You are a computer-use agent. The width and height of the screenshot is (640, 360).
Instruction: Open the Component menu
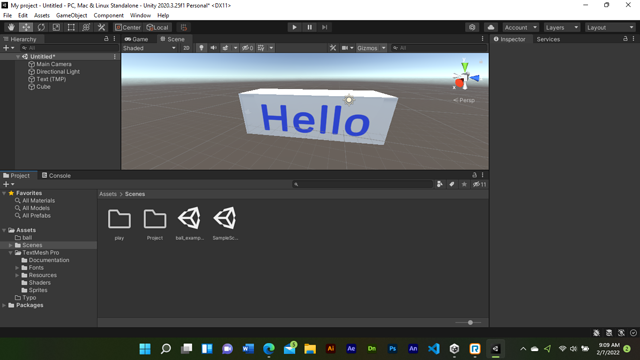point(109,16)
